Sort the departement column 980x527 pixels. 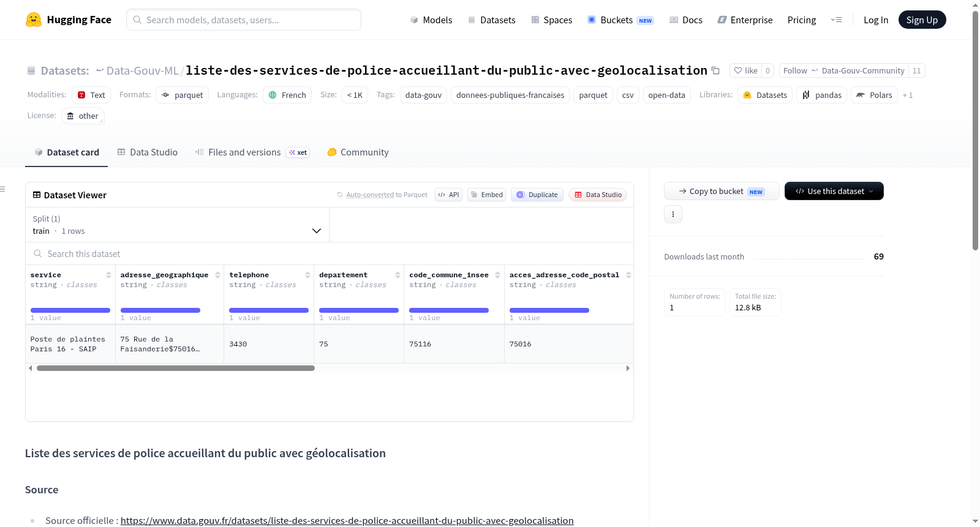tap(398, 275)
